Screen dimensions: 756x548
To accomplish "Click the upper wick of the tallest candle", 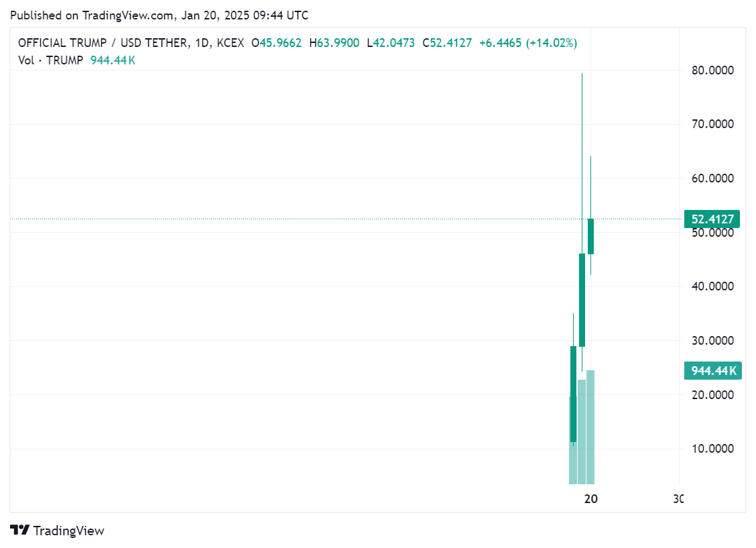I will [x=582, y=161].
